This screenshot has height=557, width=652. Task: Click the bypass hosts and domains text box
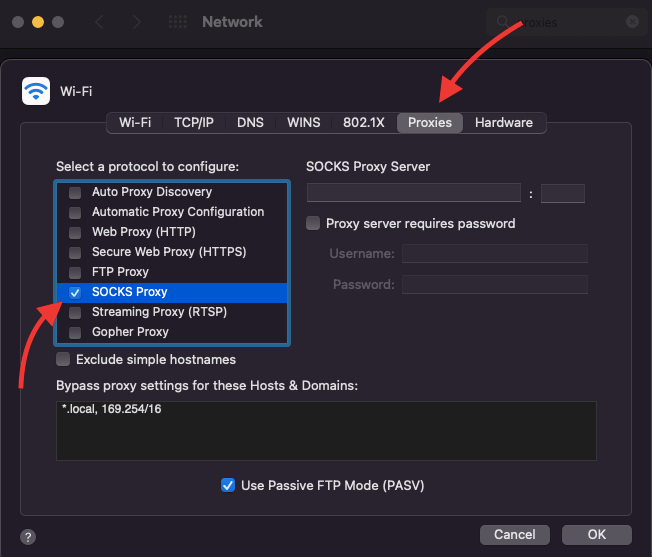pyautogui.click(x=326, y=431)
